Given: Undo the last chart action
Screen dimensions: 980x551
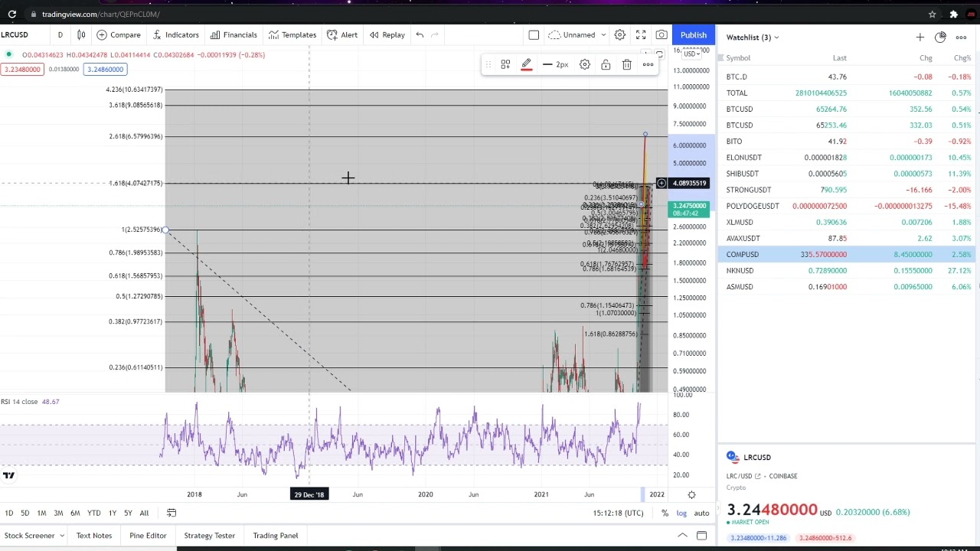Looking at the screenshot, I should tap(420, 34).
